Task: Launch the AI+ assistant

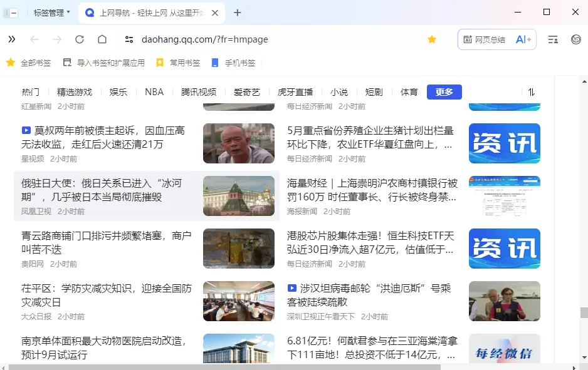Action: (x=523, y=39)
